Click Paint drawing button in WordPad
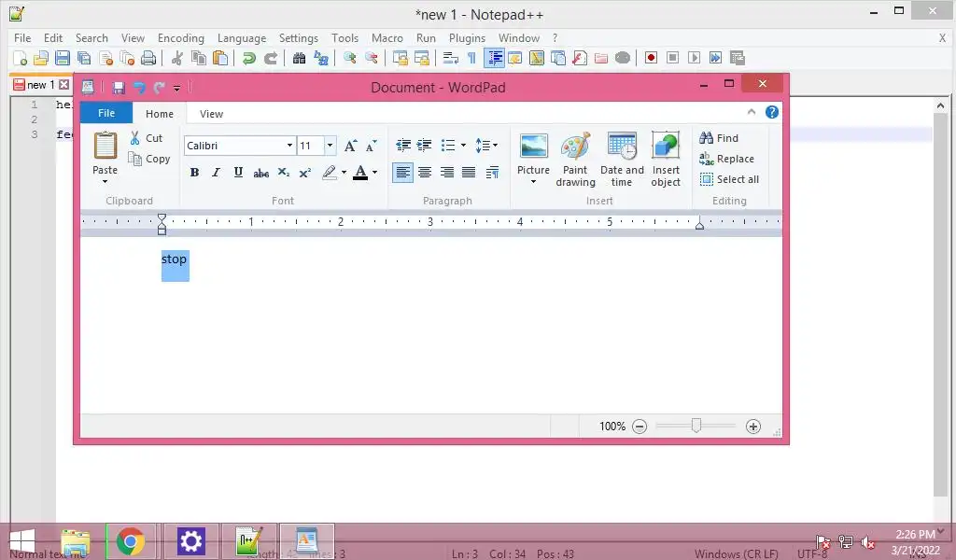Image resolution: width=956 pixels, height=560 pixels. click(x=575, y=159)
